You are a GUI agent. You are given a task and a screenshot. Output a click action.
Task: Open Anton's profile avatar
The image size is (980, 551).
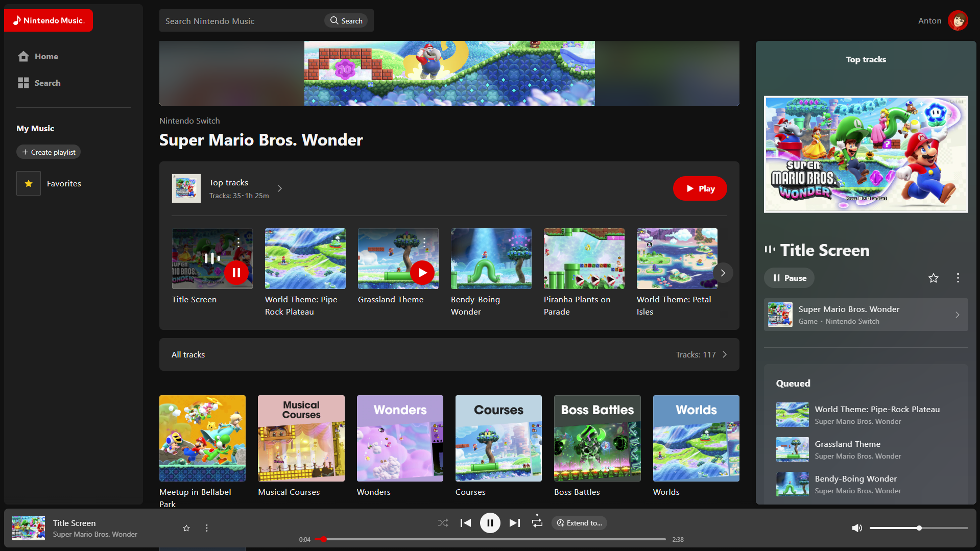tap(958, 20)
